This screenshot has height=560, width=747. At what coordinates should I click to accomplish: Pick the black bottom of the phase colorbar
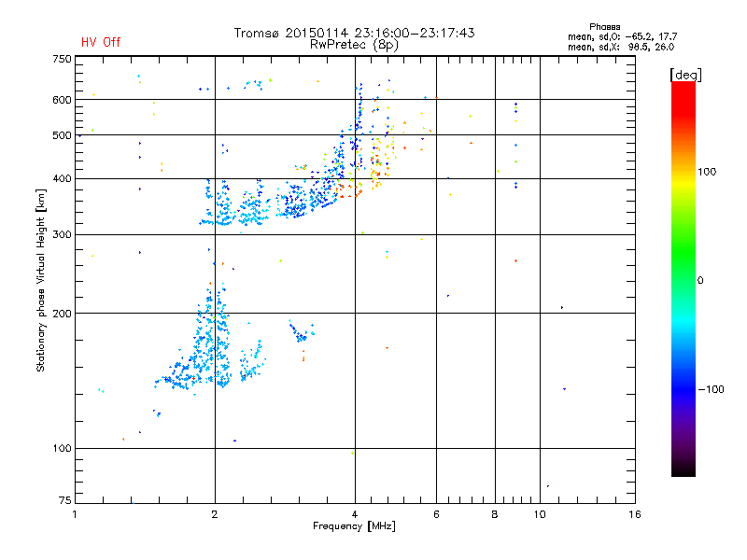[x=684, y=469]
